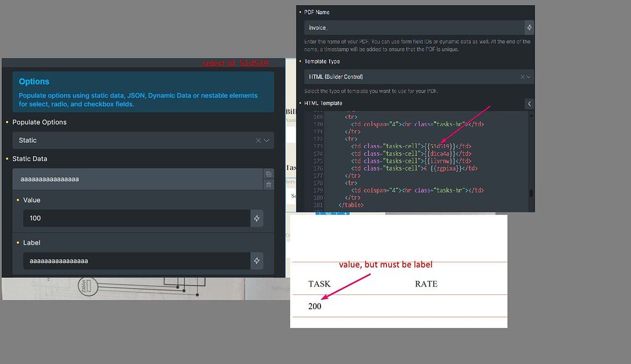
Task: Click the Options info banner at the top
Action: tap(142, 92)
